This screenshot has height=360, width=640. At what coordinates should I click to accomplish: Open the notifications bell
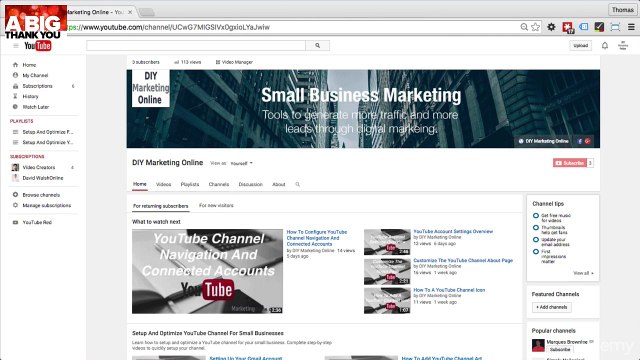tap(605, 46)
